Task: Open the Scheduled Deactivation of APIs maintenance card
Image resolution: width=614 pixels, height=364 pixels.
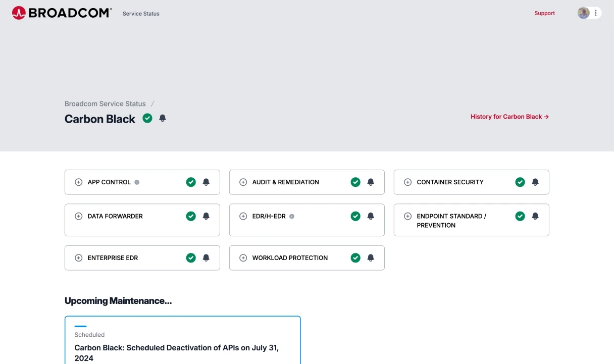Action: pos(177,353)
